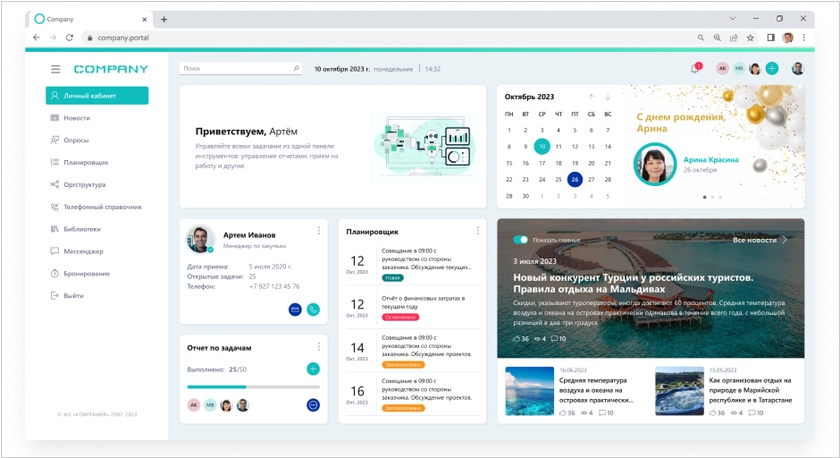Open Бронирование in the sidebar
The width and height of the screenshot is (840, 458).
(x=86, y=273)
